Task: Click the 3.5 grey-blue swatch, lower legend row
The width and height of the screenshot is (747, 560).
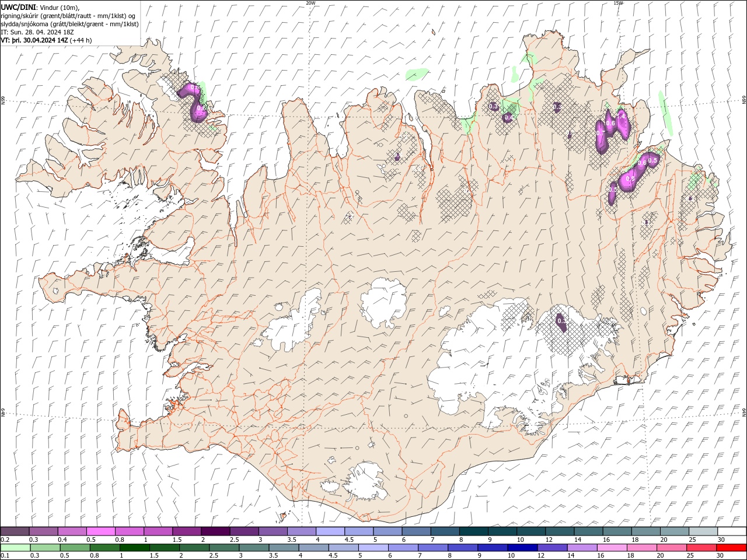Action: [x=284, y=548]
